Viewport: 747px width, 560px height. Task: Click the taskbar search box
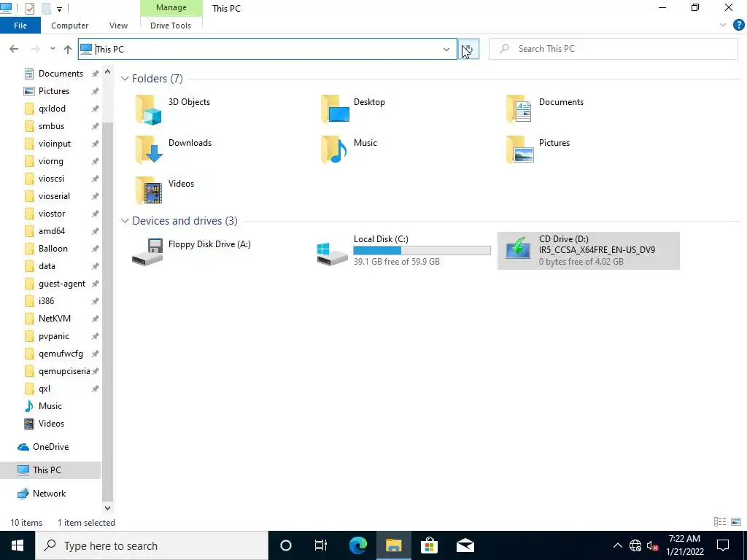(152, 545)
